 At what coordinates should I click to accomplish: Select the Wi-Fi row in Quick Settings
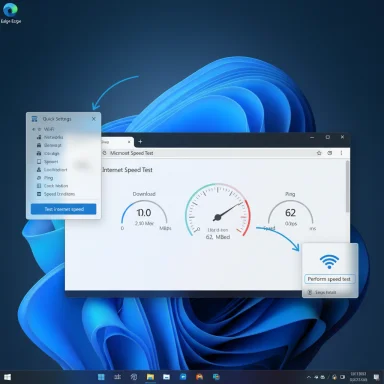[63, 129]
